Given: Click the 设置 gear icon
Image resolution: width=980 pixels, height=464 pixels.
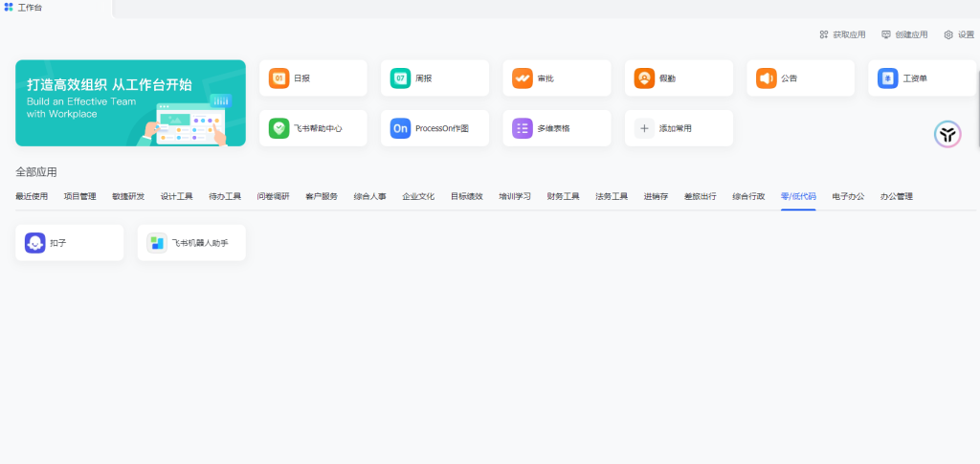Looking at the screenshot, I should (948, 35).
